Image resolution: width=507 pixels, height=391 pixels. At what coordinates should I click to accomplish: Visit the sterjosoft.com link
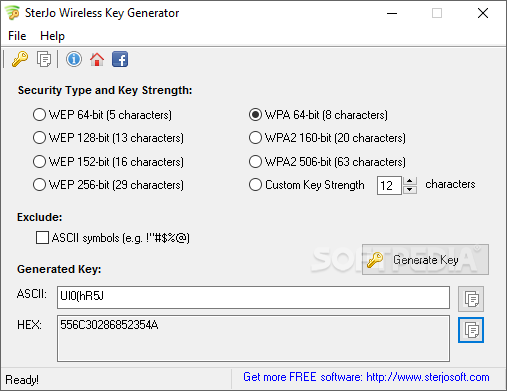coord(428,377)
